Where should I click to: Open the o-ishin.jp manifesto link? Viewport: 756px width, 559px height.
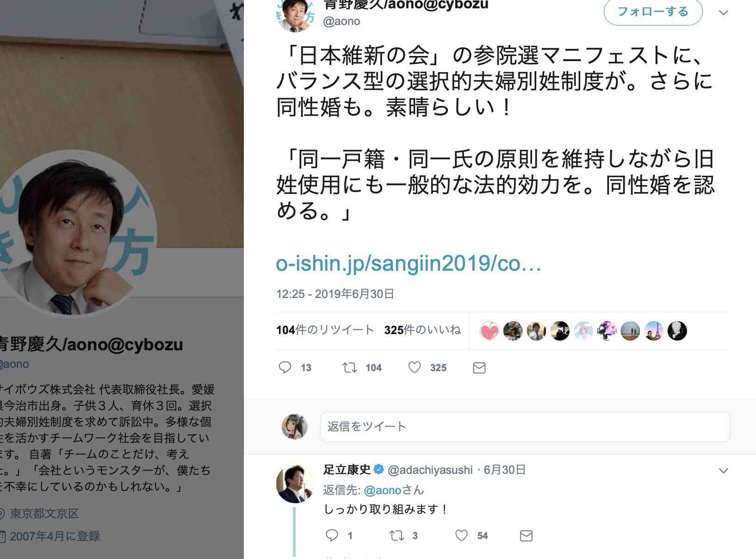tap(409, 263)
